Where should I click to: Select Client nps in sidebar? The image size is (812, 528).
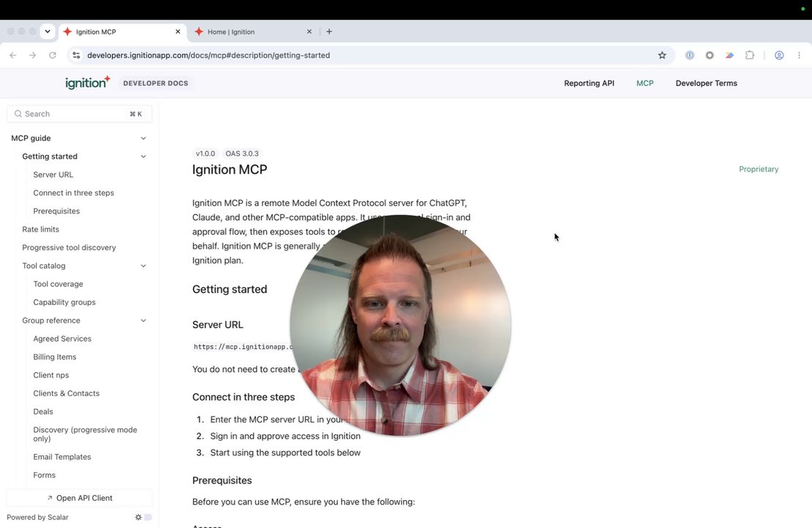click(x=51, y=375)
